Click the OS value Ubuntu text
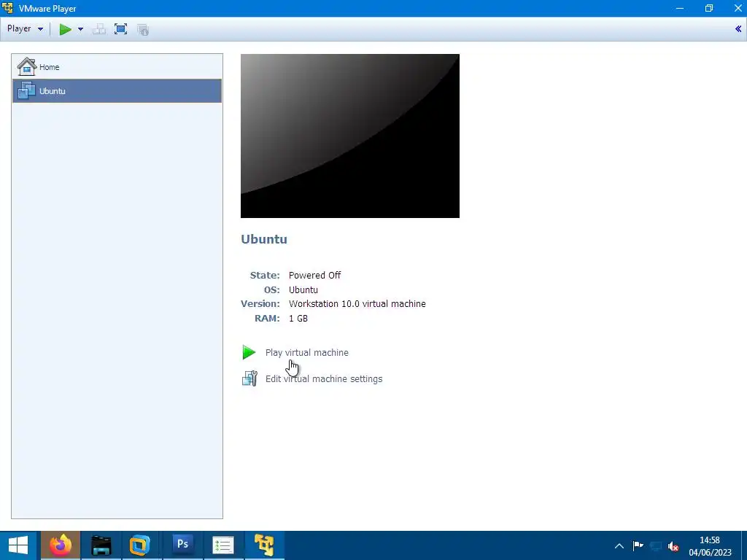Image resolution: width=747 pixels, height=560 pixels. pyautogui.click(x=303, y=289)
